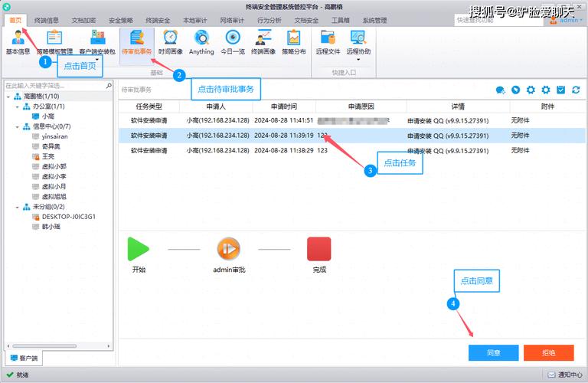Screen dimensions: 588x383
Task: Click the app logo in the title bar
Action: (6, 6)
